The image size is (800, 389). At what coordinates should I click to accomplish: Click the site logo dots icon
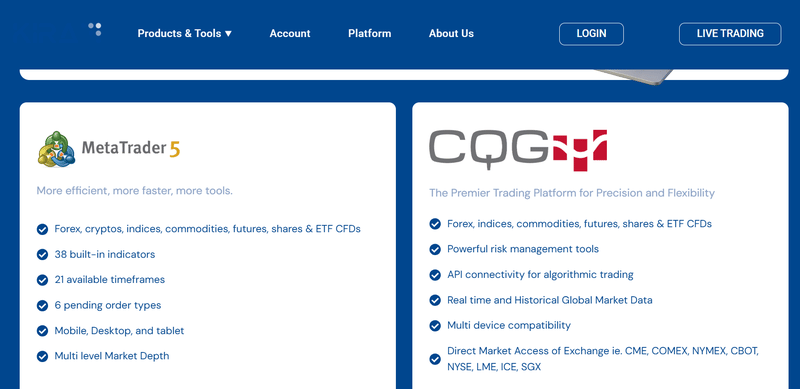pos(95,29)
